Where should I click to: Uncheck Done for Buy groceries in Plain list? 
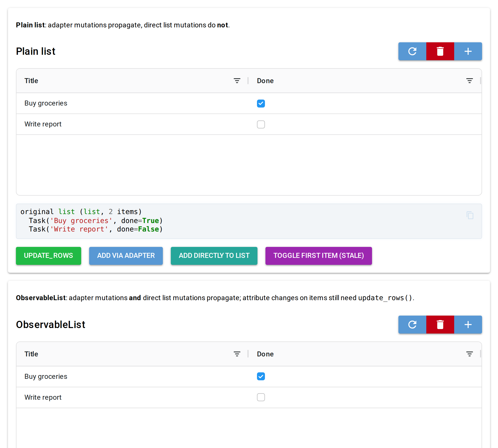pos(261,103)
